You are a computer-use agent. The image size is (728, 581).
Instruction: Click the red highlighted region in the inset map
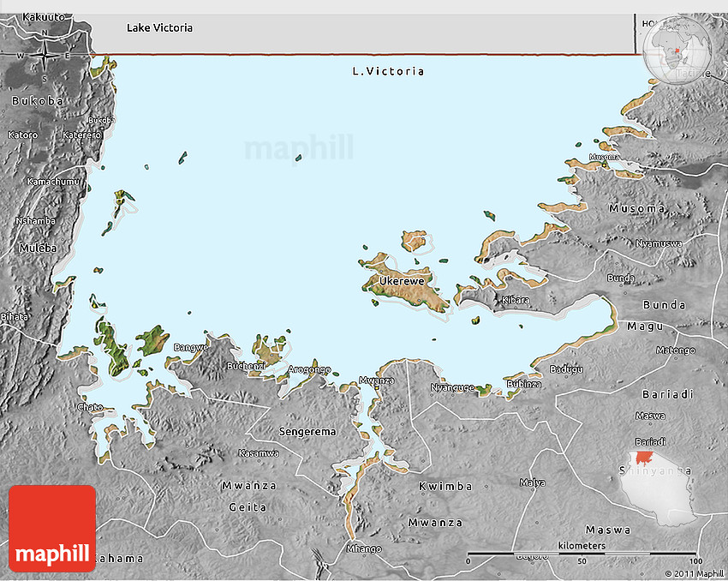click(x=647, y=458)
